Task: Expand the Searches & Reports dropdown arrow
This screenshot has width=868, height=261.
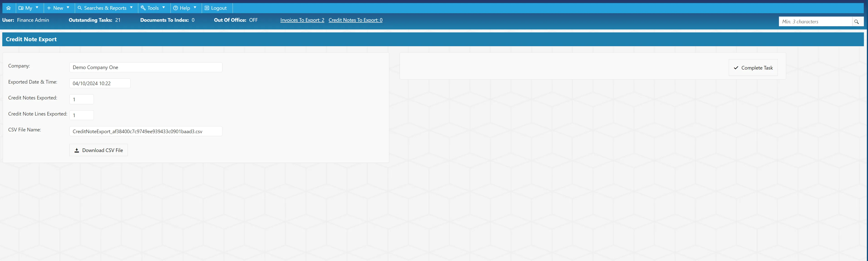Action: pyautogui.click(x=131, y=7)
